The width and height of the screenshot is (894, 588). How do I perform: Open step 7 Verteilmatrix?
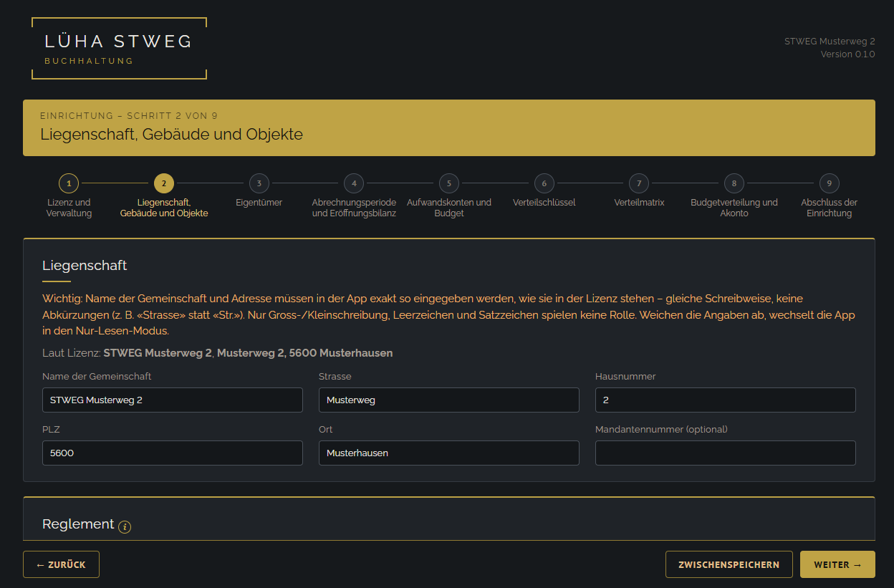click(x=639, y=183)
